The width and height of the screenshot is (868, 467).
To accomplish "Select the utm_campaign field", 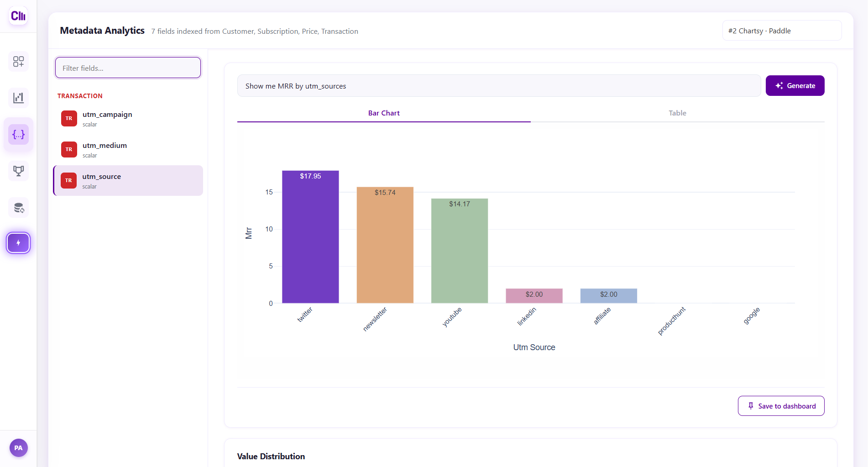I will point(128,119).
